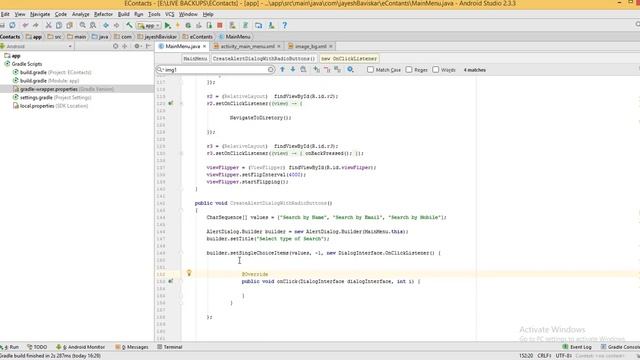
Task: Click the project panel settings gear icon
Action: click(x=137, y=46)
